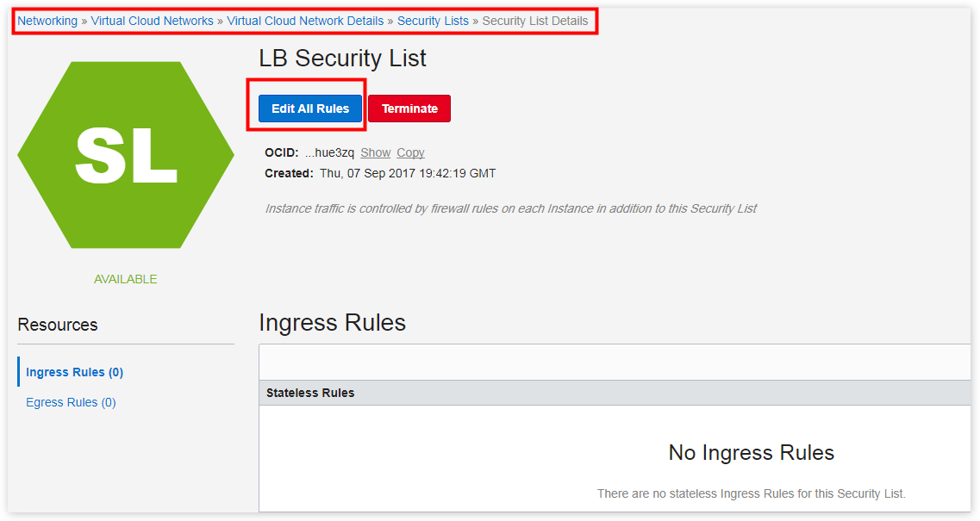Viewport: 980px width, 521px height.
Task: Click the Security List Details breadcrumb entry
Action: 536,20
